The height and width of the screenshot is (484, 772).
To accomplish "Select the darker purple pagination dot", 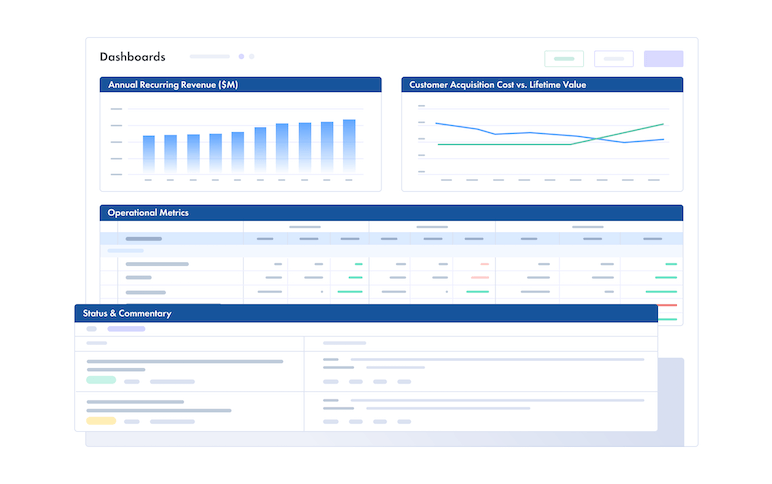I will point(241,57).
